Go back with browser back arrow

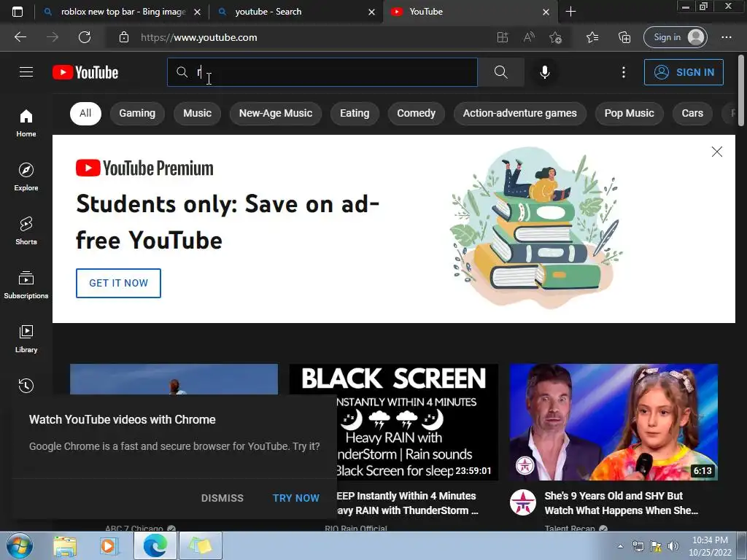pos(20,37)
